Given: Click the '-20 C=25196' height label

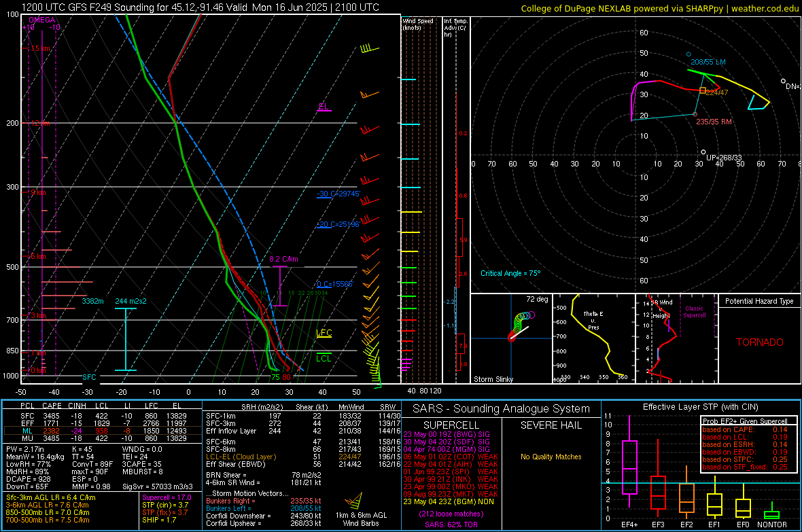Looking at the screenshot, I should (x=338, y=224).
